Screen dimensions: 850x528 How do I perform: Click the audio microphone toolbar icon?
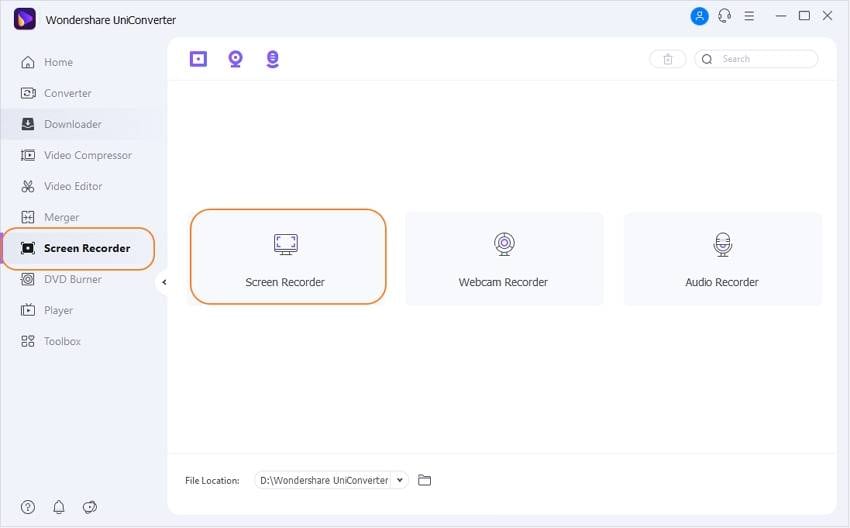click(x=273, y=59)
